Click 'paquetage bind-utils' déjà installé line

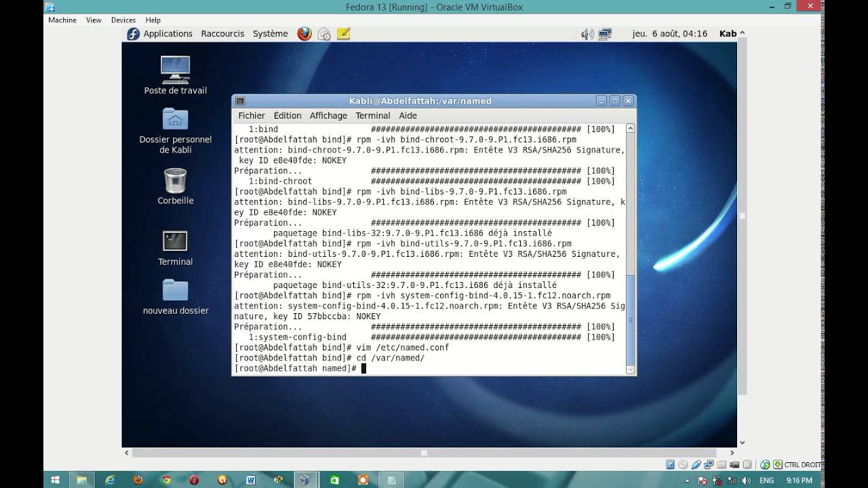pos(415,285)
